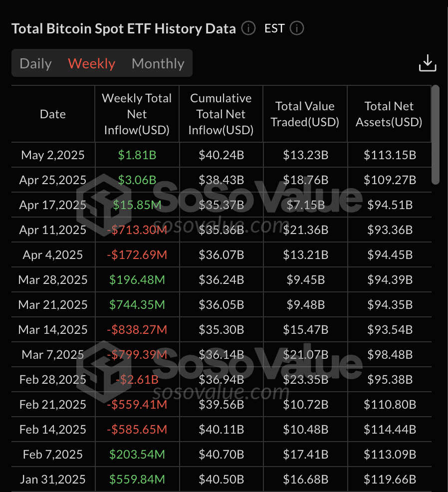Screen dimensions: 448x492
Task: Click the May 2,2025 date cell
Action: coord(53,155)
